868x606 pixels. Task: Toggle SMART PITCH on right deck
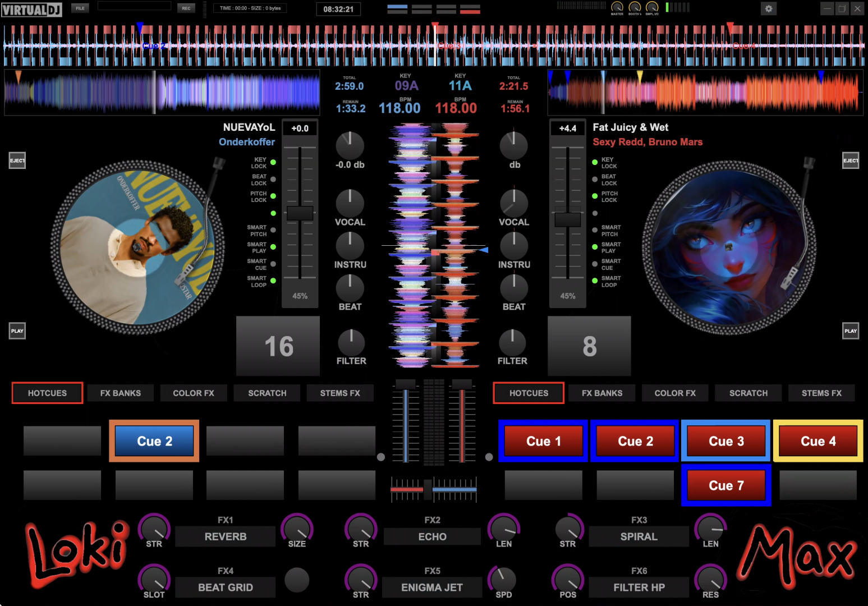click(x=595, y=230)
